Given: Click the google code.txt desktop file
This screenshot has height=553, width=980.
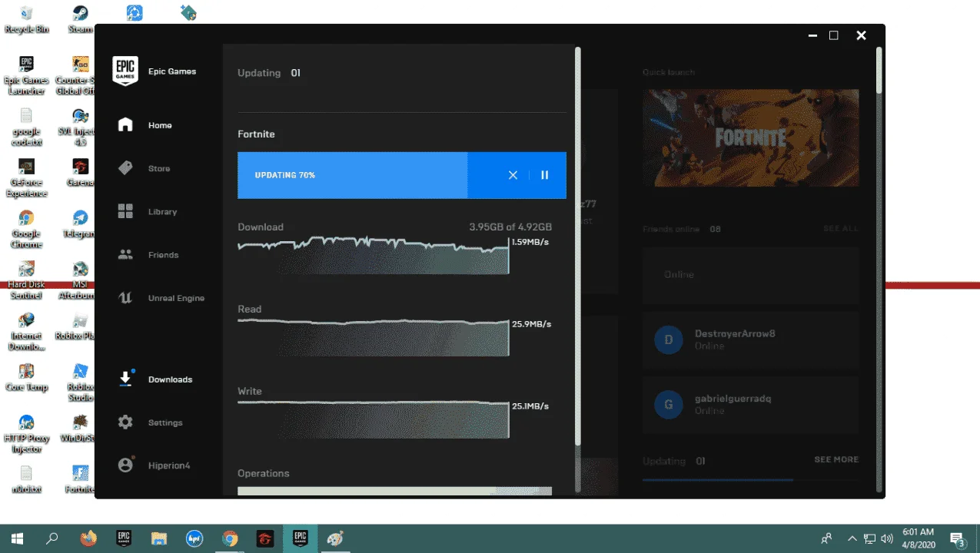Looking at the screenshot, I should click(x=26, y=127).
